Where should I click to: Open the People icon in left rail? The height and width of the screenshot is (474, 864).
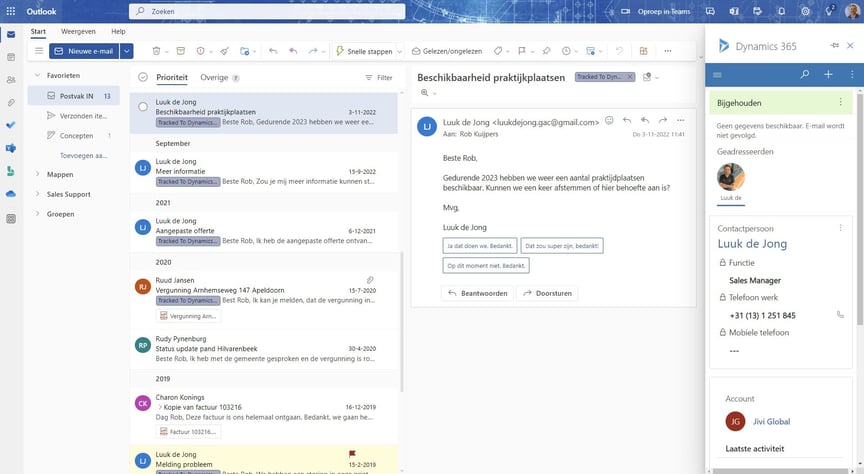[10, 80]
